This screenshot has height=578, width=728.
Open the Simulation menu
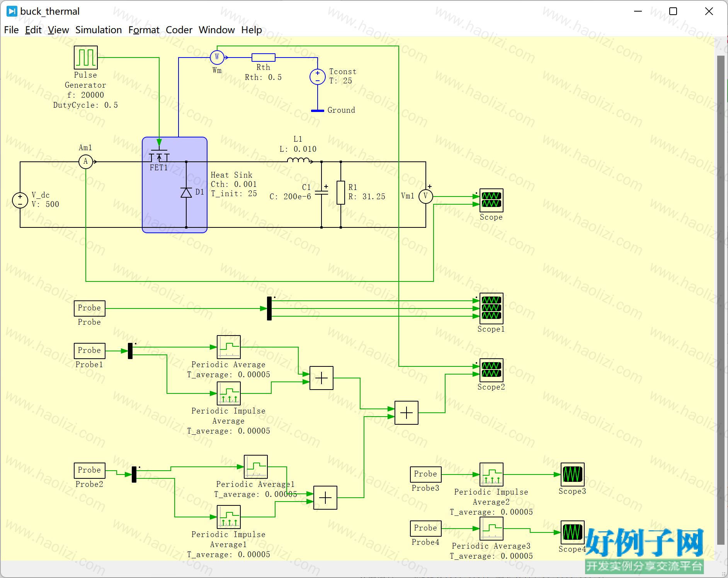coord(99,30)
